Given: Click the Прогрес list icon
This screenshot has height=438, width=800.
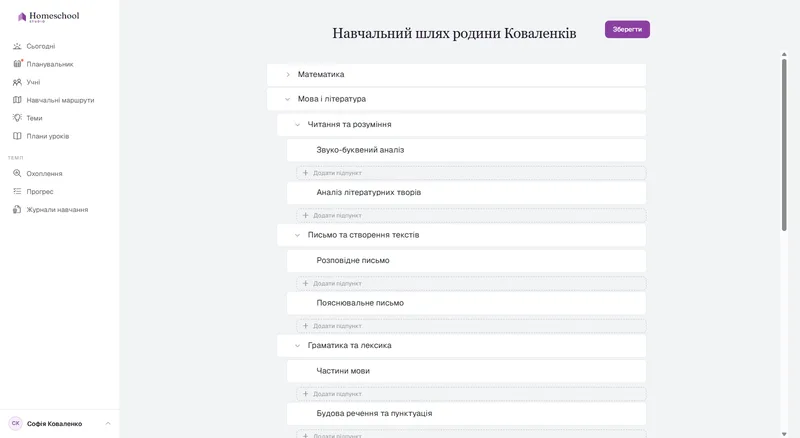Looking at the screenshot, I should click(17, 191).
